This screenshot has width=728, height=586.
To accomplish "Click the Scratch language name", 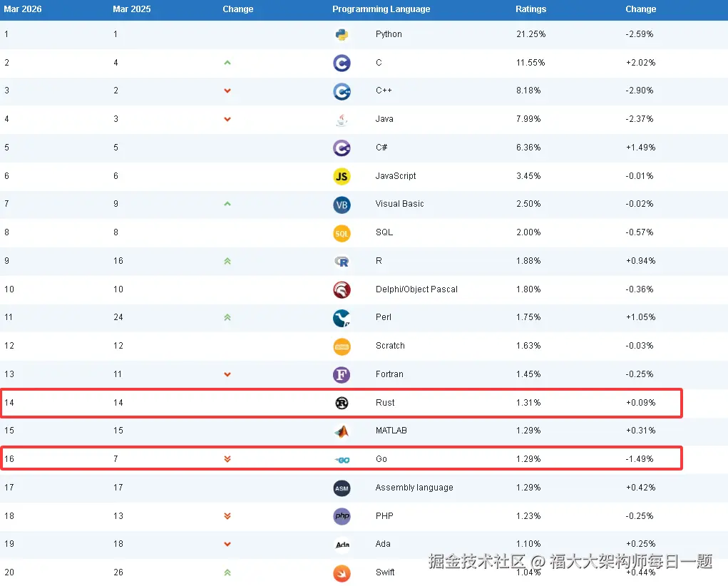I will click(390, 346).
